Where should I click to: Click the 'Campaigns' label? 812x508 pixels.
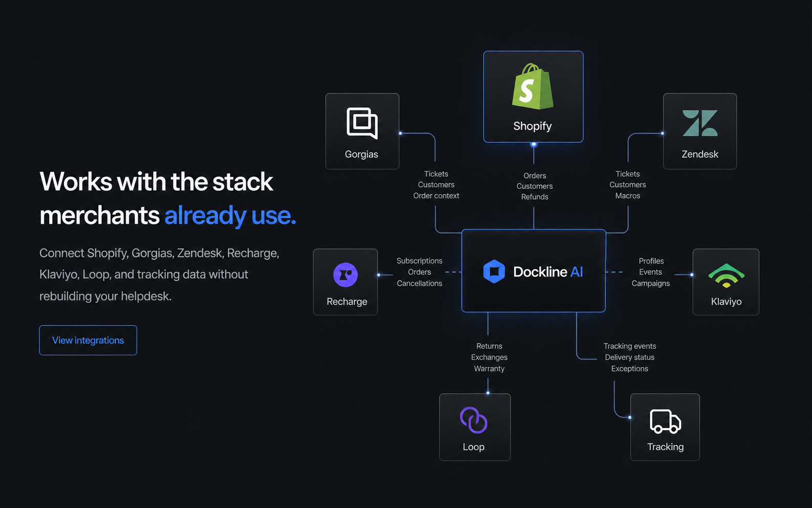[x=651, y=283]
